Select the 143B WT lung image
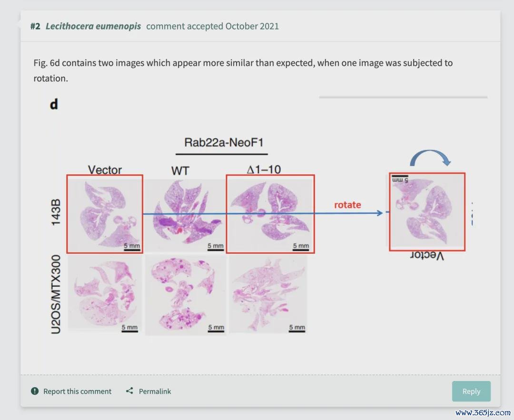Screen dimensions: 514x420 click(185, 215)
